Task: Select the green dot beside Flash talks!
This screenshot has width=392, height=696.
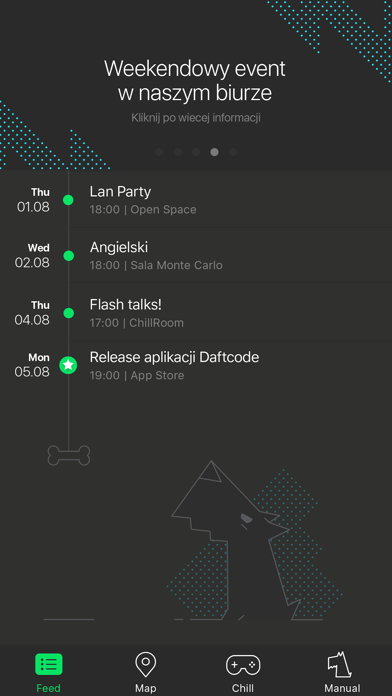Action: pos(68,313)
